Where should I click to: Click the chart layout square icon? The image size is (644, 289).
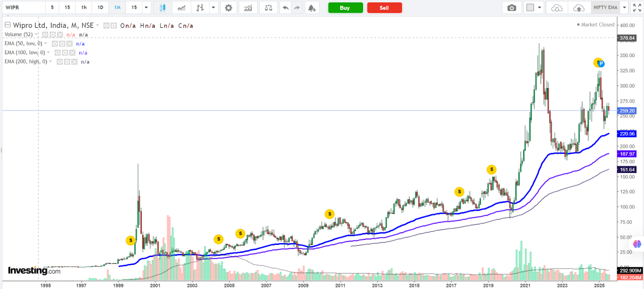[x=530, y=8]
